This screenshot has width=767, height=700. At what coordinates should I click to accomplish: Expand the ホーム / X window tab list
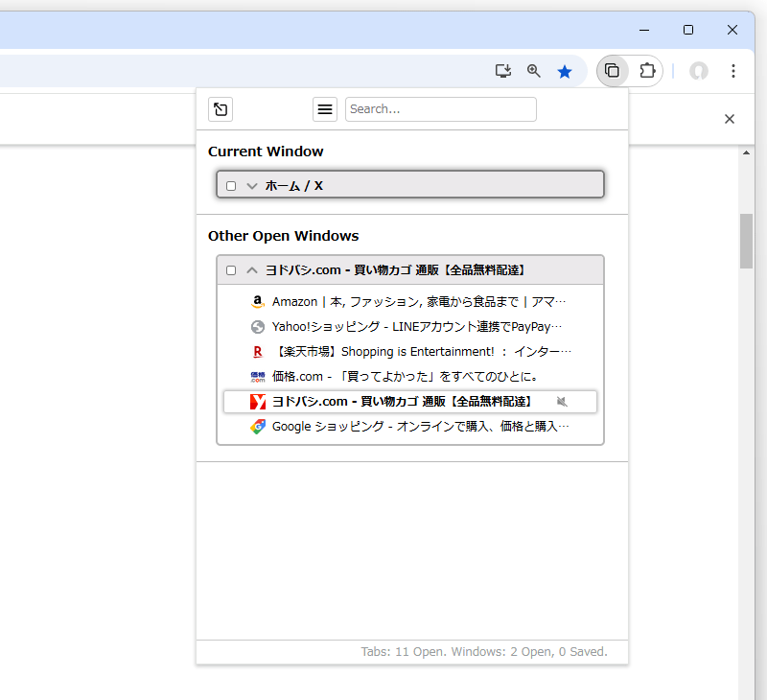click(x=252, y=186)
